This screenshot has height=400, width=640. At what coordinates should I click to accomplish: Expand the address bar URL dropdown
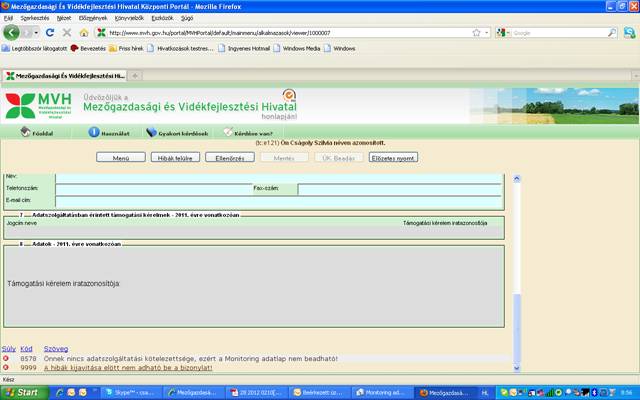pos(487,33)
